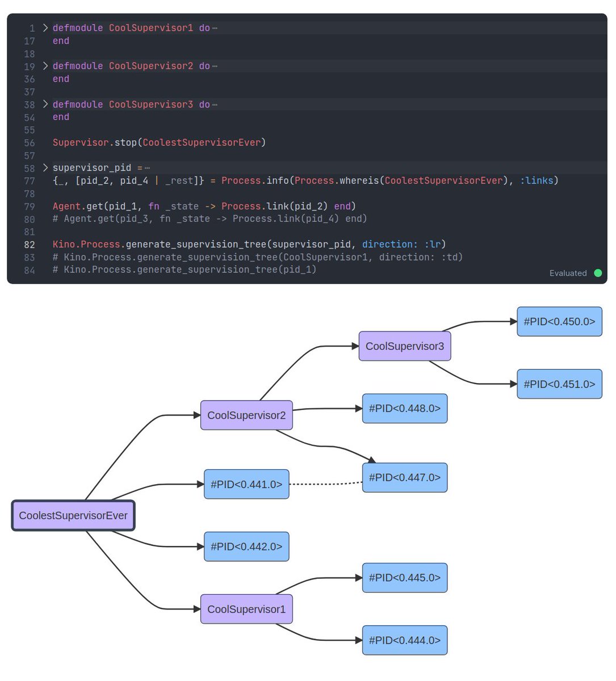Click the #PID<0.441.0> process box
616x681 pixels.
pos(246,484)
